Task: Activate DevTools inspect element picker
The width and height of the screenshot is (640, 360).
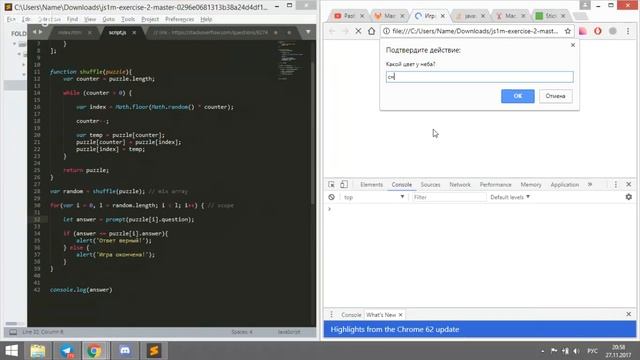Action: pyautogui.click(x=331, y=184)
